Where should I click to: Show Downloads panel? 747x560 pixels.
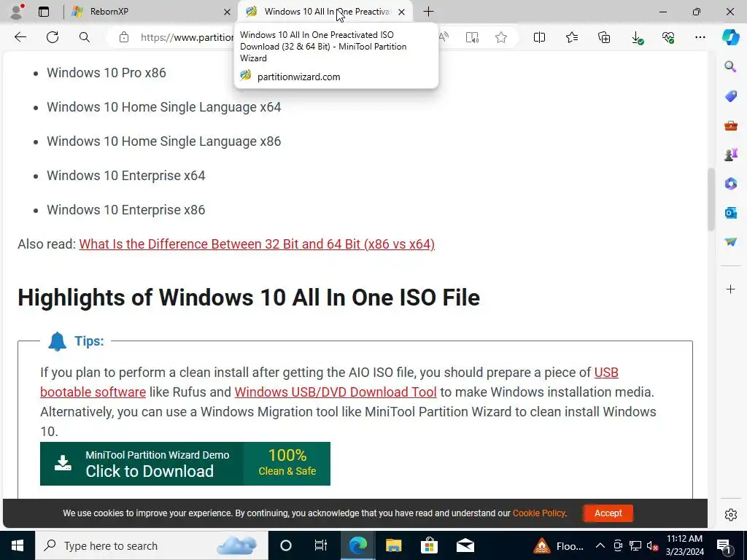click(636, 37)
